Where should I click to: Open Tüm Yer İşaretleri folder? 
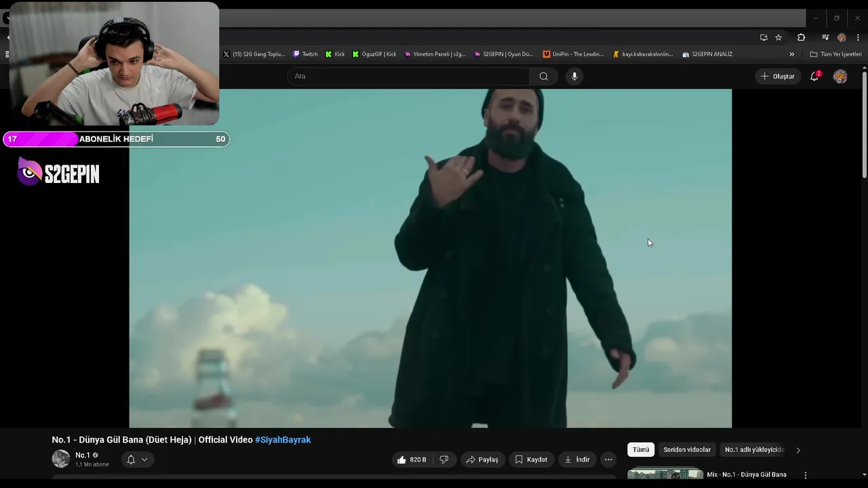835,54
